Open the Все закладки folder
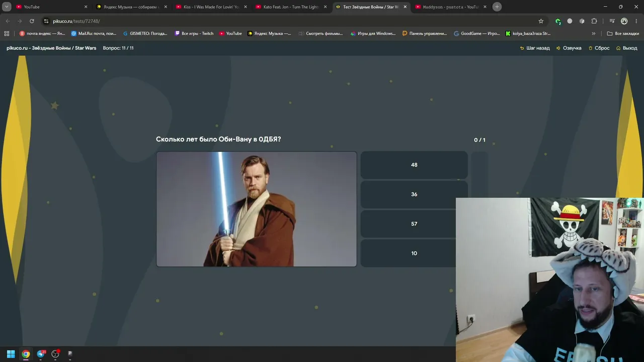Image resolution: width=644 pixels, height=362 pixels. coord(623,34)
